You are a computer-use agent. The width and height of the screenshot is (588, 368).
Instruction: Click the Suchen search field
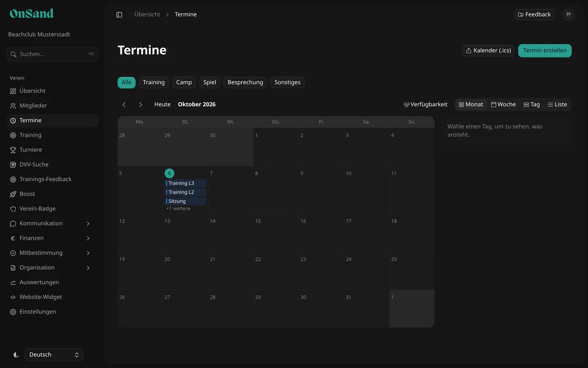click(52, 54)
